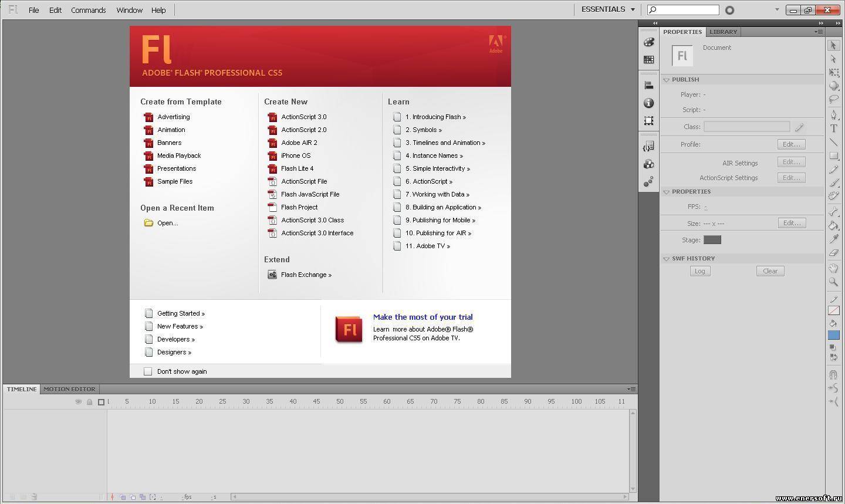Screen dimensions: 845x504
Task: Click the Stroke color swatch
Action: [x=833, y=311]
